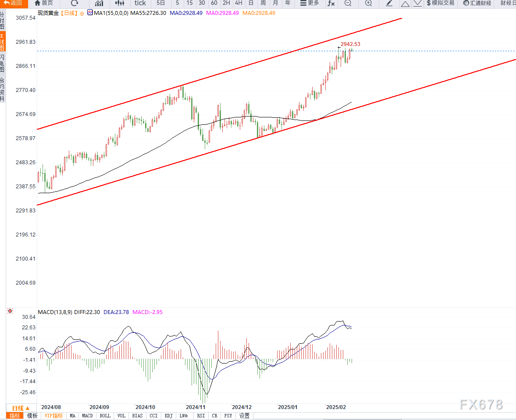The image size is (516, 420).
Task: Click the upper red channel trendline
Action: (x=219, y=74)
